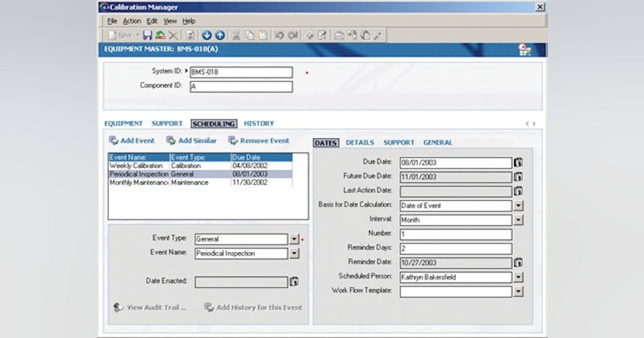The height and width of the screenshot is (338, 644).
Task: Switch to the Details sub-tab
Action: [360, 143]
